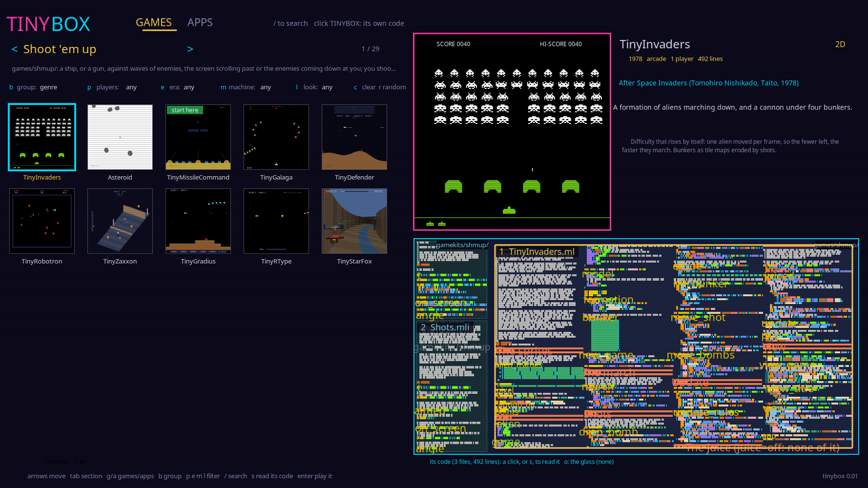
Task: Open the era filter set to any
Action: tap(178, 87)
